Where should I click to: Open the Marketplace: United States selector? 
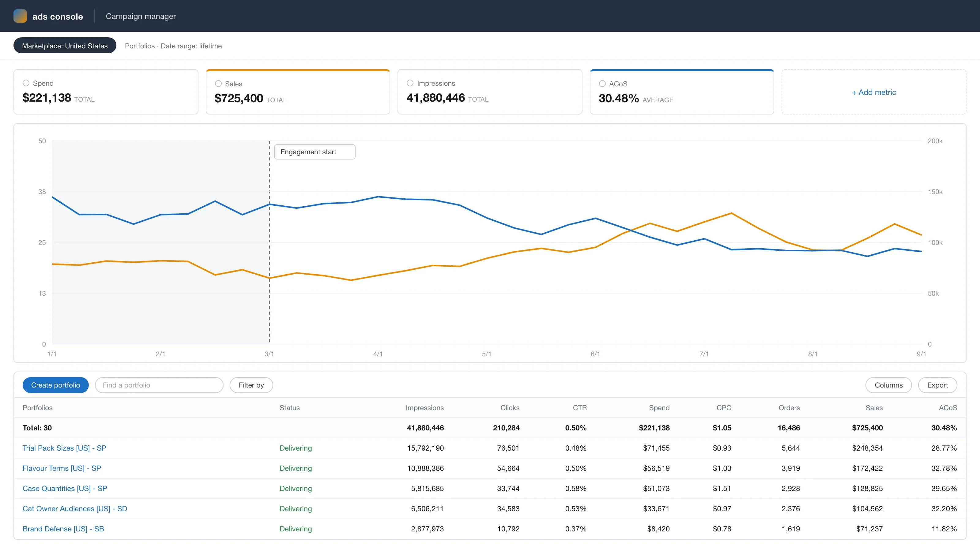pyautogui.click(x=65, y=46)
